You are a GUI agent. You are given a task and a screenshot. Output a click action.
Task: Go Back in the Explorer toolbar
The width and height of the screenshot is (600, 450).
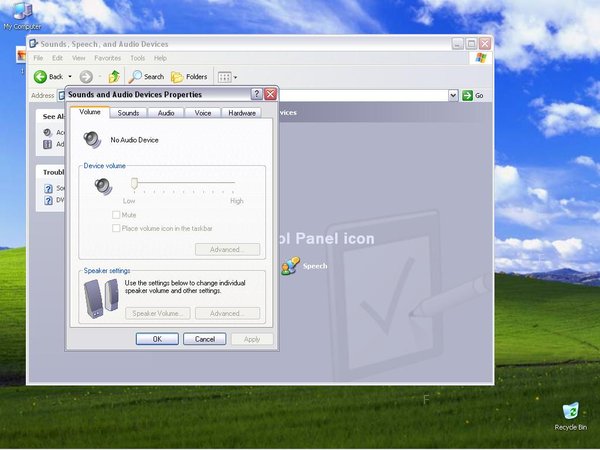(x=49, y=77)
